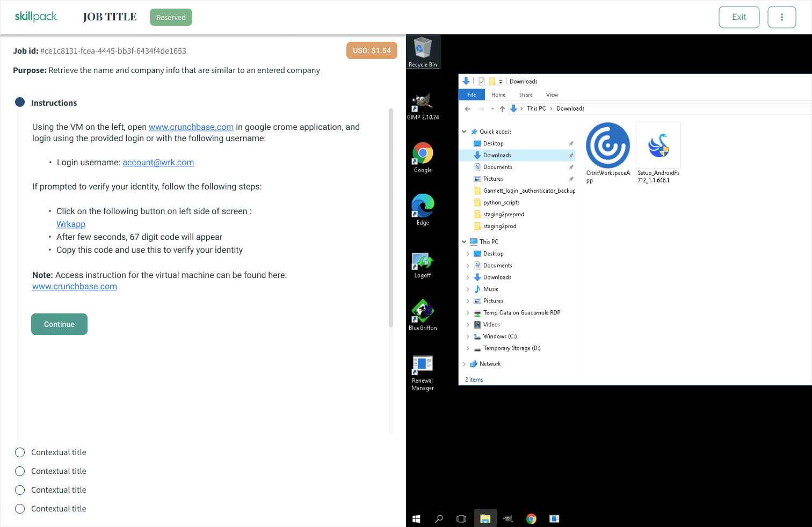This screenshot has width=812, height=527.
Task: Go forward in File Explorer
Action: point(481,109)
